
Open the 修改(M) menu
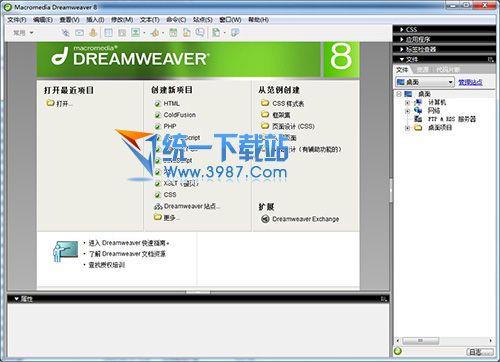point(122,20)
